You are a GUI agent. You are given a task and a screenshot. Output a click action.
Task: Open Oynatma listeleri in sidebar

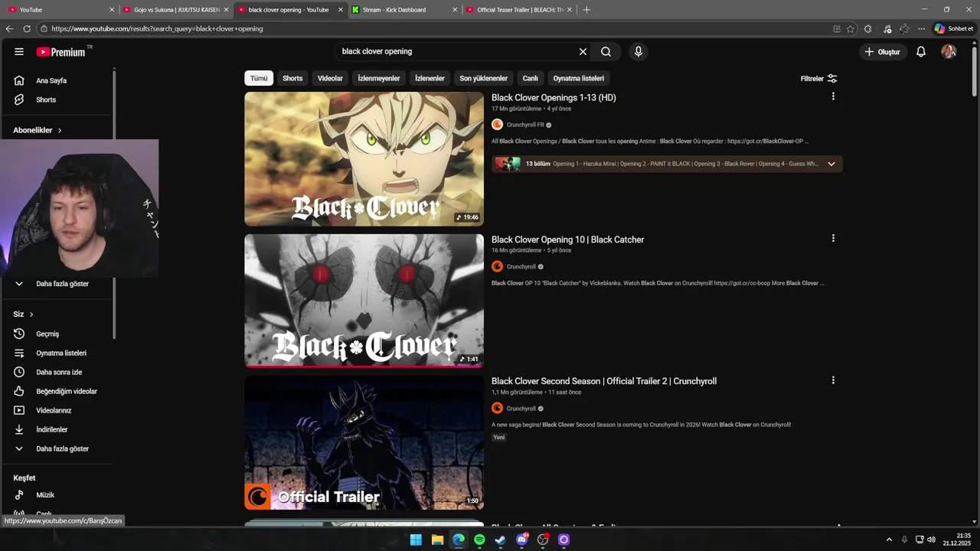pyautogui.click(x=61, y=353)
